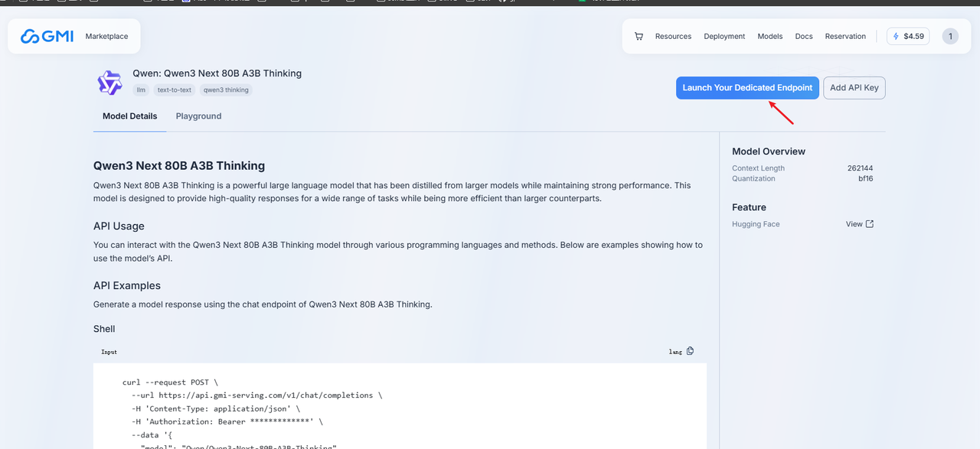Click the API Usage heading
Screen dimensions: 980x449
coord(119,226)
